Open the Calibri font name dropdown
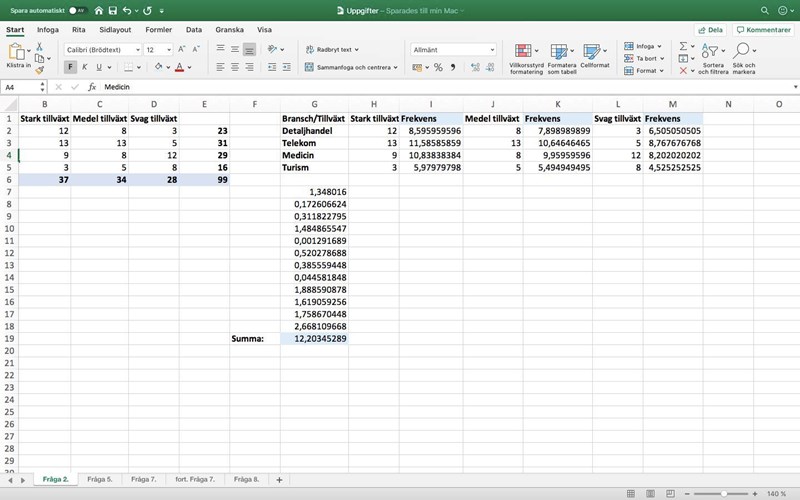Screen dimensions: 800x500 (x=105, y=49)
